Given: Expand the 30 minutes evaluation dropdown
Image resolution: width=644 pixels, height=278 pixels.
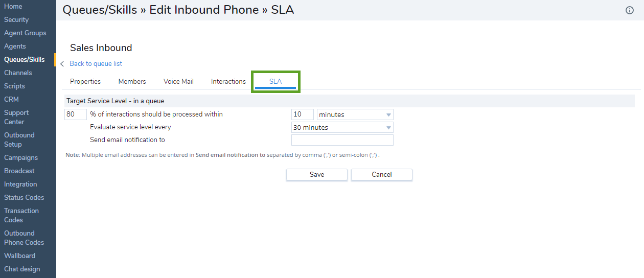Looking at the screenshot, I should (342, 127).
